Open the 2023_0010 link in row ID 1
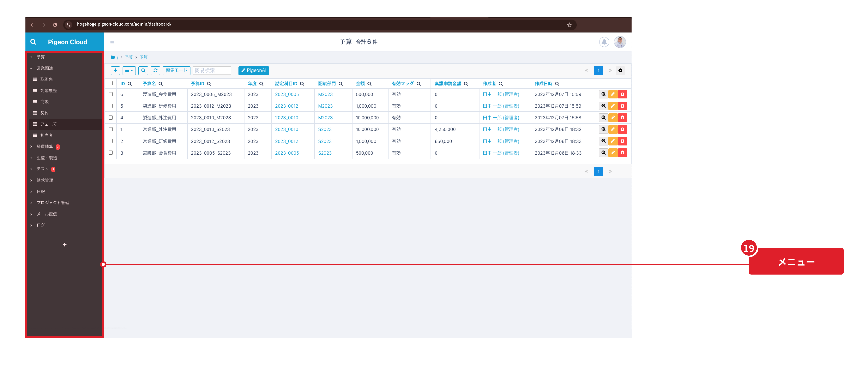This screenshot has width=868, height=367. [286, 129]
